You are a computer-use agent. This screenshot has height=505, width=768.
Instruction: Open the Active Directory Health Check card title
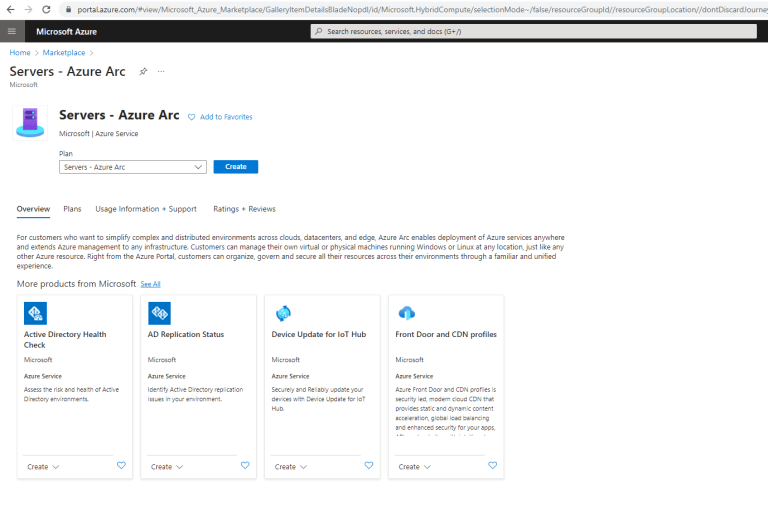65,339
